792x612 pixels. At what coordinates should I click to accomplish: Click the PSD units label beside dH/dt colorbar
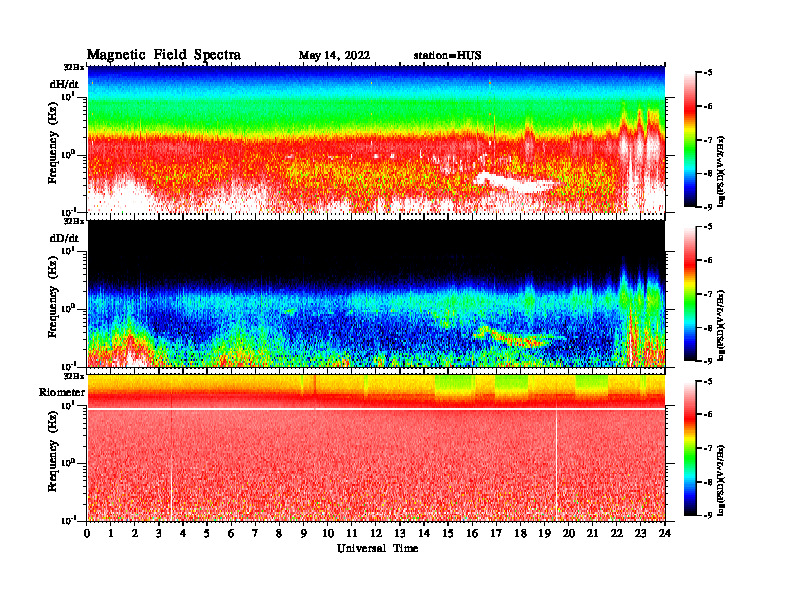pyautogui.click(x=721, y=171)
